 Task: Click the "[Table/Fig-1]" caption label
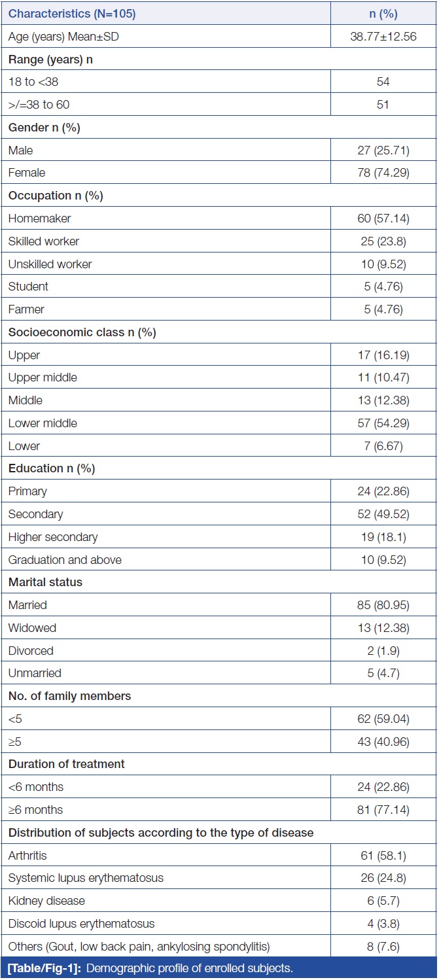click(39, 968)
